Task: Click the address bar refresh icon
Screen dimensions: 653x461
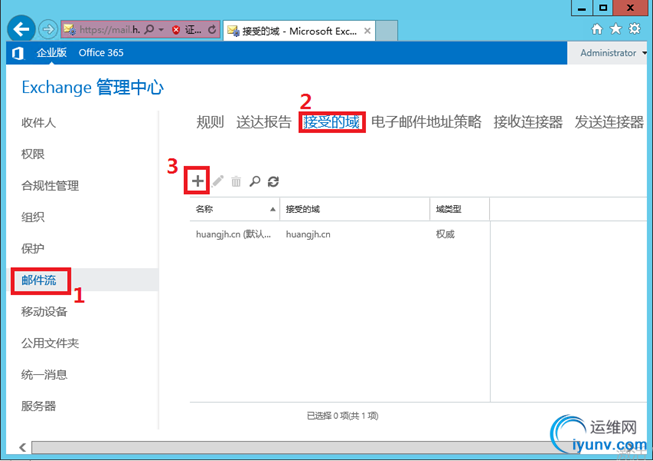Action: tap(212, 30)
